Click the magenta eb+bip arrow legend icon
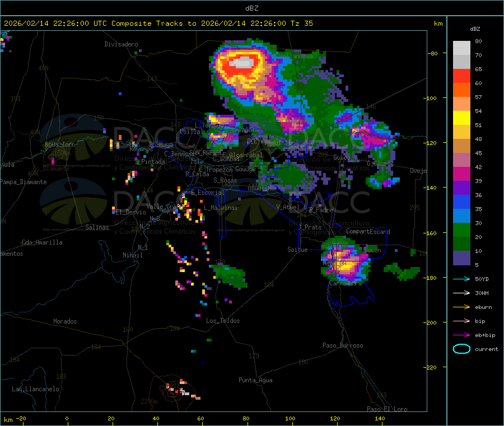The width and height of the screenshot is (504, 426). click(461, 335)
